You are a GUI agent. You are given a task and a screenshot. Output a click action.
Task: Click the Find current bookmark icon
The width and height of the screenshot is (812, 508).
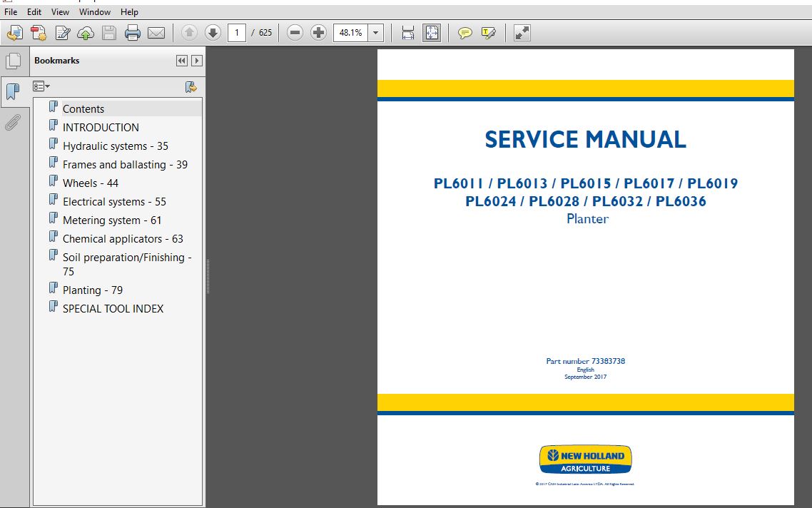(191, 87)
